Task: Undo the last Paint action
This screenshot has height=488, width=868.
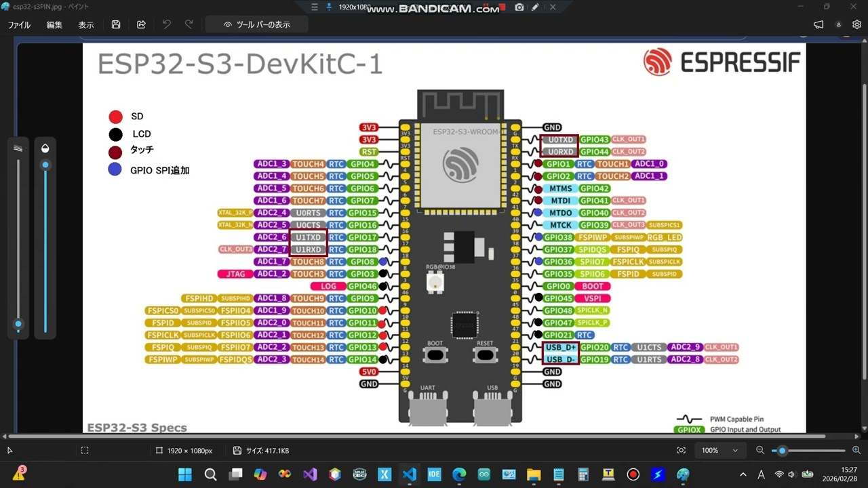Action: [167, 24]
